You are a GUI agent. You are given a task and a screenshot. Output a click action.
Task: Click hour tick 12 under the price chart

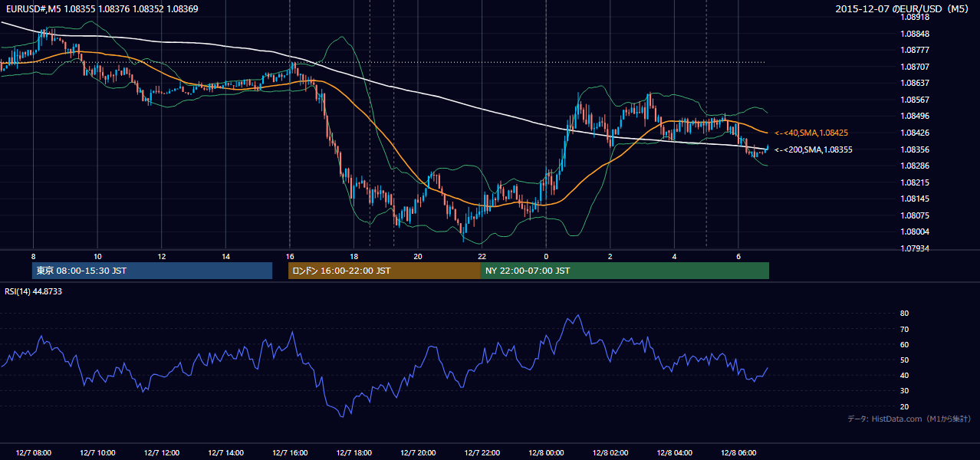coord(161,256)
